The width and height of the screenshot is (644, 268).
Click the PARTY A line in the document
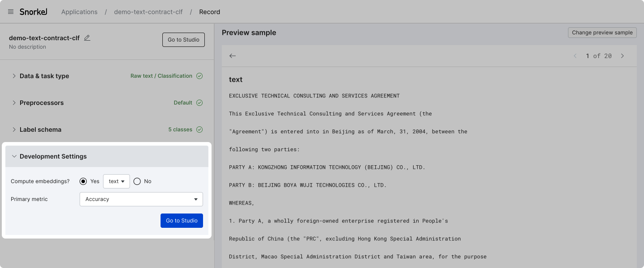[x=327, y=167]
